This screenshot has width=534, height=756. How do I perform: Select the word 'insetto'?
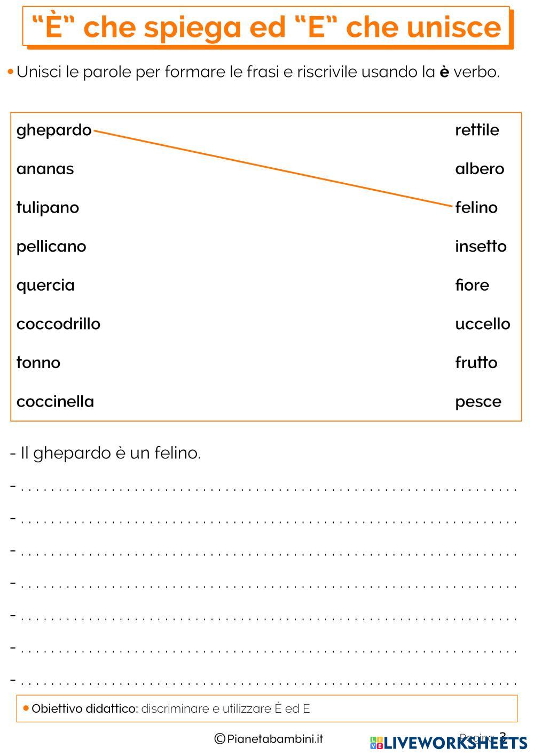pos(481,246)
